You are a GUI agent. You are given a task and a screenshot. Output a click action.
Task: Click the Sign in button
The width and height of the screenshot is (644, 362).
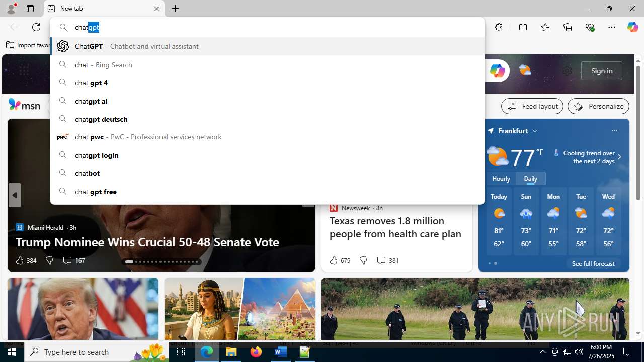pos(601,71)
